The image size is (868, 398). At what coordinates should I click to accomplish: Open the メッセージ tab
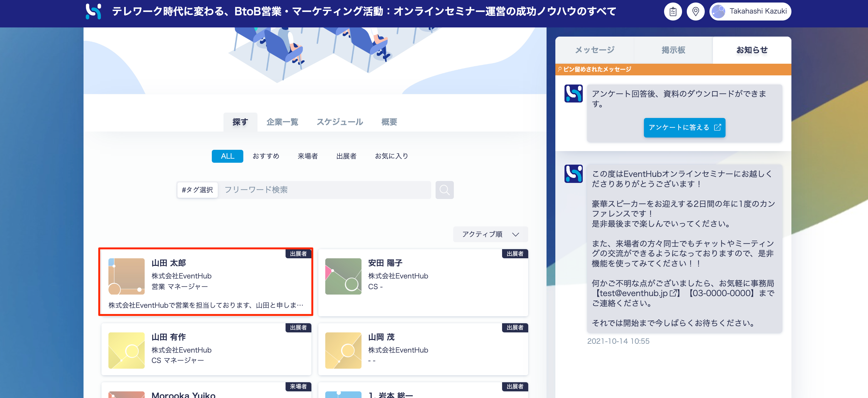[x=594, y=50]
